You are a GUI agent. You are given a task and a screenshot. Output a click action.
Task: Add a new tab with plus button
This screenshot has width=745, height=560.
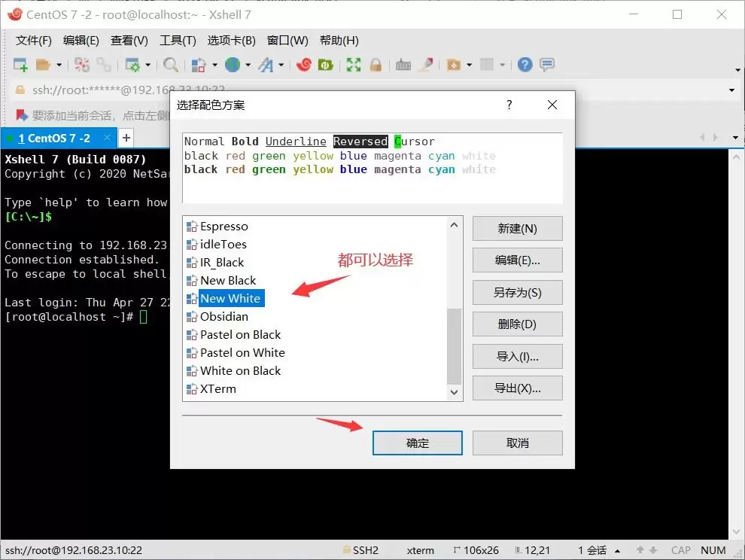pos(126,138)
